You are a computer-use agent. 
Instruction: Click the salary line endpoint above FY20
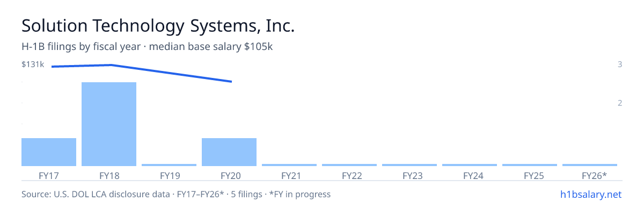pyautogui.click(x=231, y=82)
